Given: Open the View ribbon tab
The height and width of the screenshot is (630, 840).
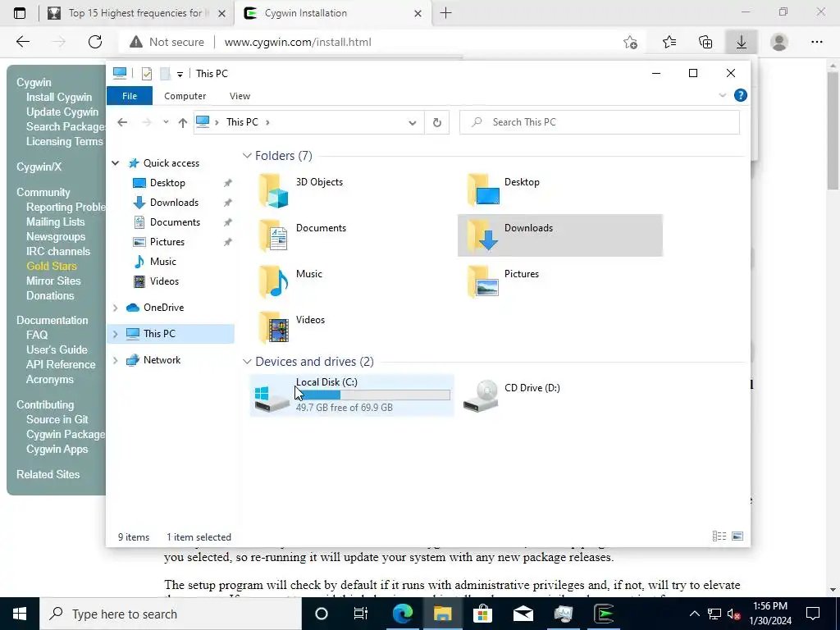Looking at the screenshot, I should pos(240,96).
